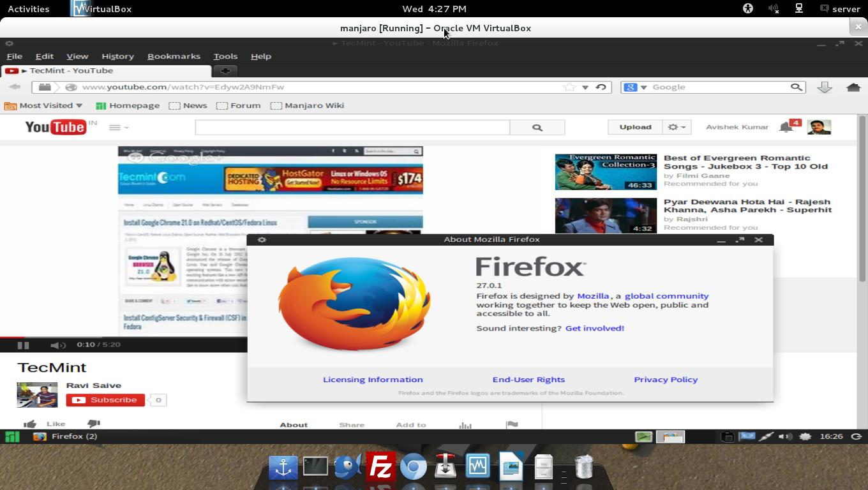The image size is (868, 490).
Task: Open the Licensing Information link
Action: (x=373, y=379)
